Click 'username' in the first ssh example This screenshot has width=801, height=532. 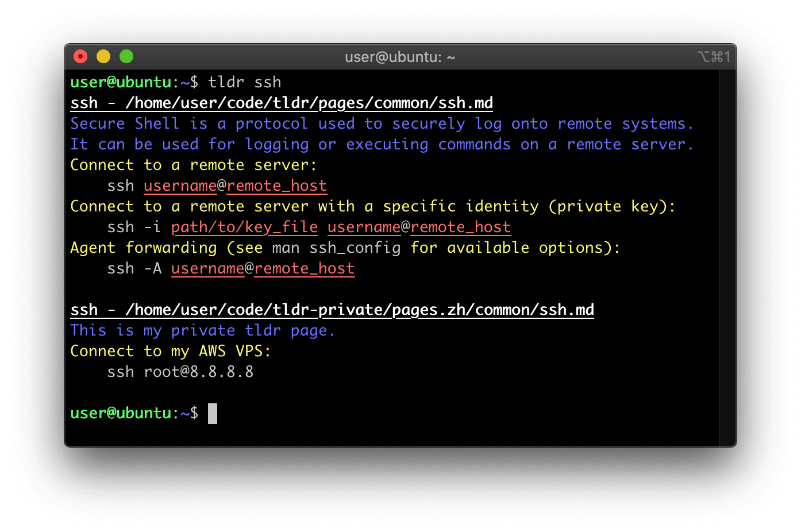[180, 186]
